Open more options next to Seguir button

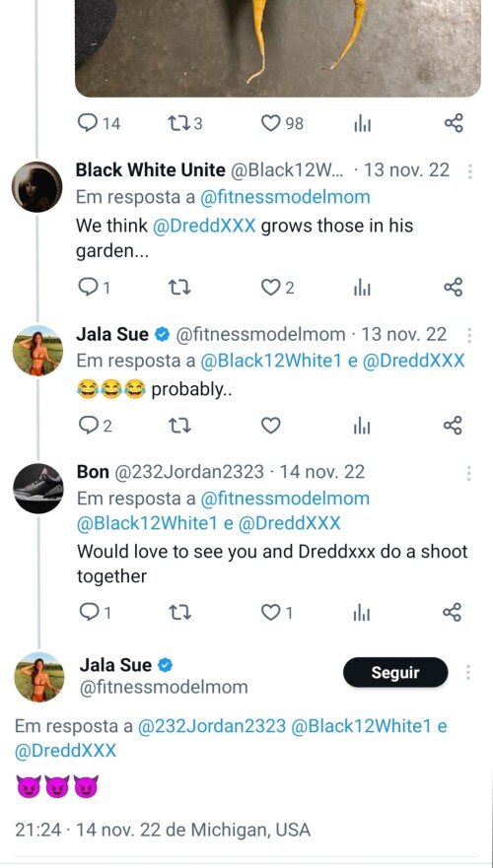(x=468, y=672)
